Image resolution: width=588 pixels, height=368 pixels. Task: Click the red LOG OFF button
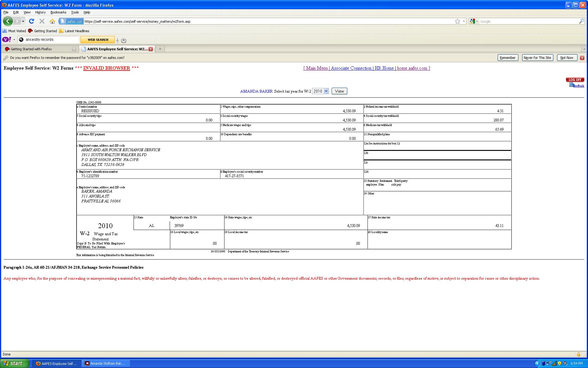(x=575, y=80)
